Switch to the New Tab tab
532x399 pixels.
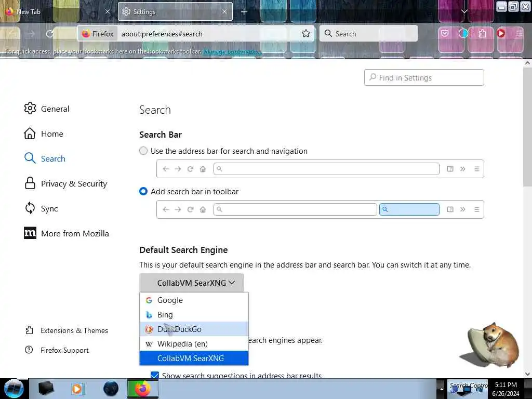click(57, 11)
